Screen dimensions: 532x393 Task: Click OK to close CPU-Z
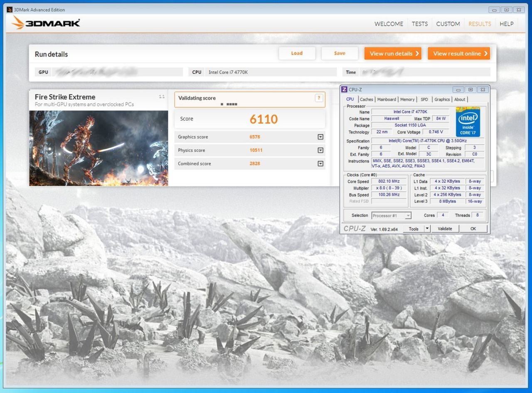coord(473,228)
